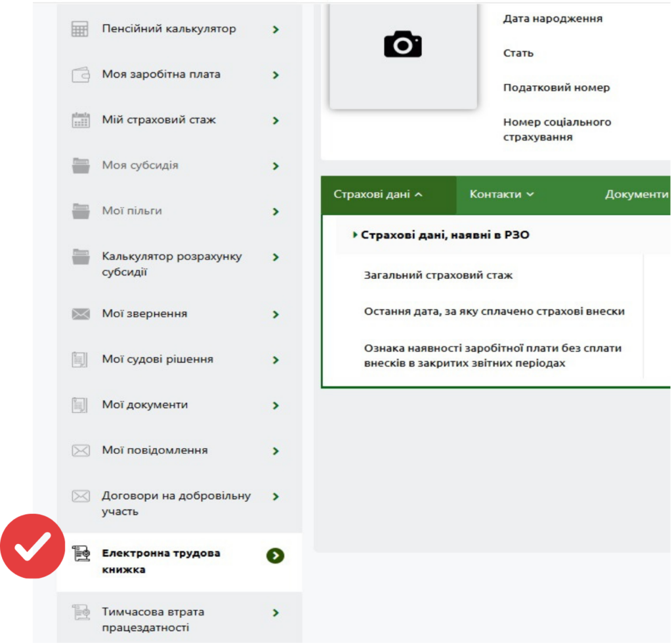Collapse the Страхові дані, наявні в РЗО triangle
672x643 pixels.
(x=355, y=235)
